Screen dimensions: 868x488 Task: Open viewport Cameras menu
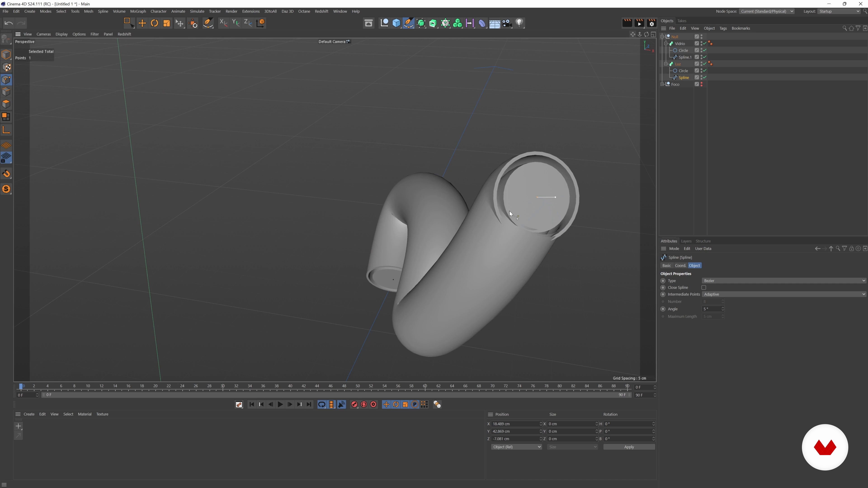click(43, 34)
